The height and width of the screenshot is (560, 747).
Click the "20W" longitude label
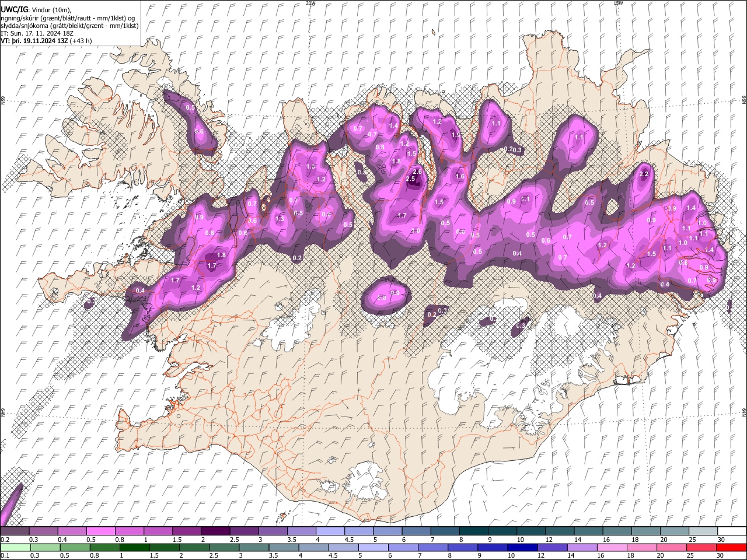310,3
